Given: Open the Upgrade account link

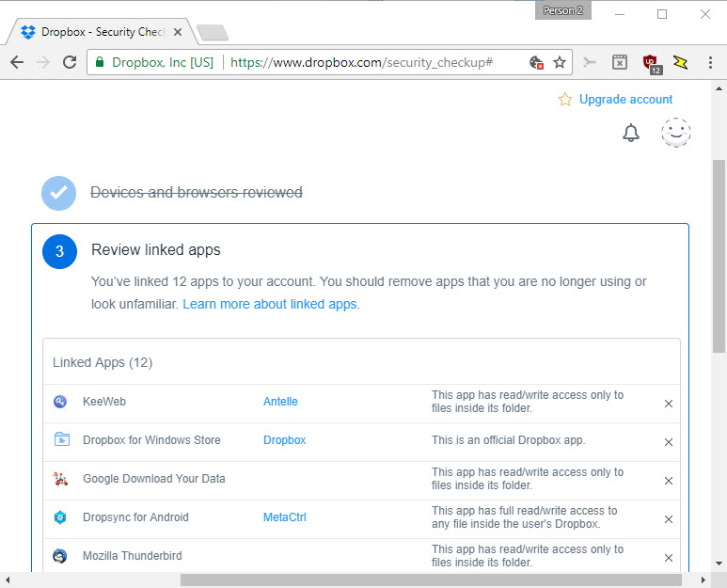Looking at the screenshot, I should 626,99.
